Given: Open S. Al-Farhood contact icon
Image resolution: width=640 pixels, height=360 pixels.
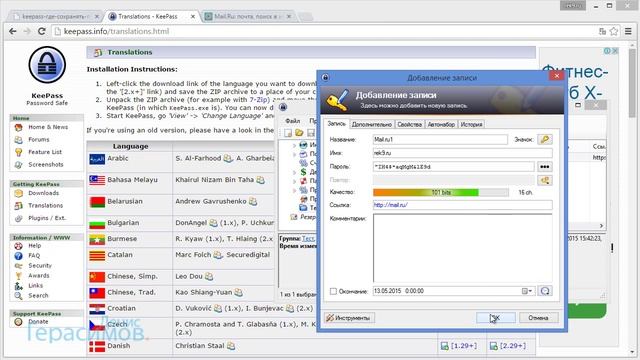Looking at the screenshot, I should [228, 159].
